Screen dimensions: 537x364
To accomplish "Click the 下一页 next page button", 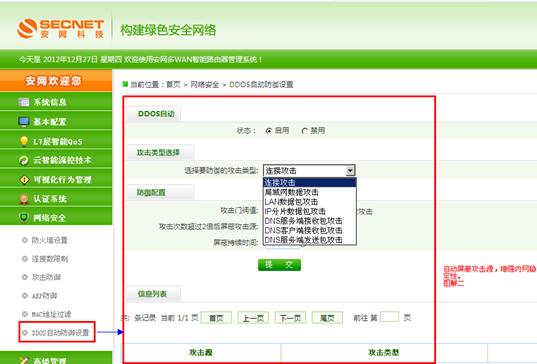I will [290, 318].
